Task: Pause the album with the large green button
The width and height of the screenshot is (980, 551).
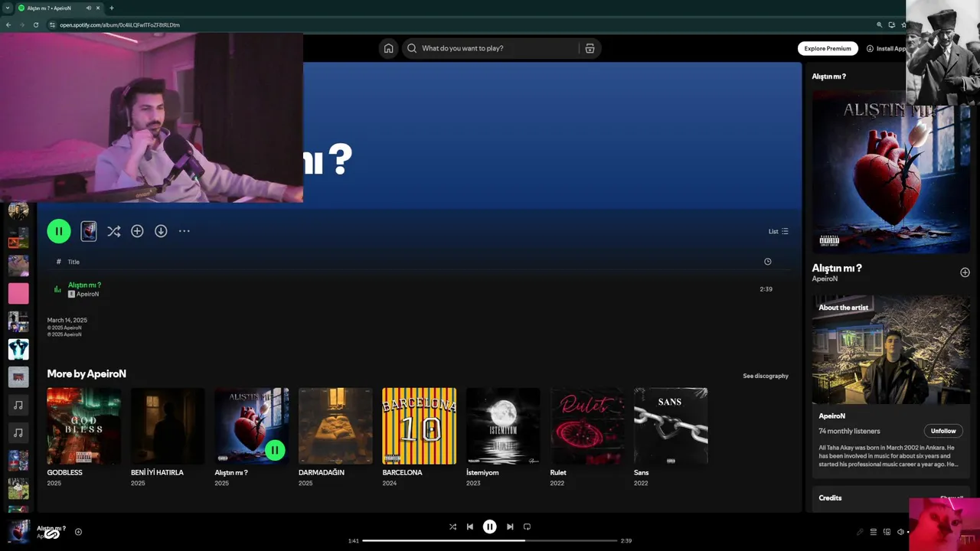Action: [x=59, y=231]
